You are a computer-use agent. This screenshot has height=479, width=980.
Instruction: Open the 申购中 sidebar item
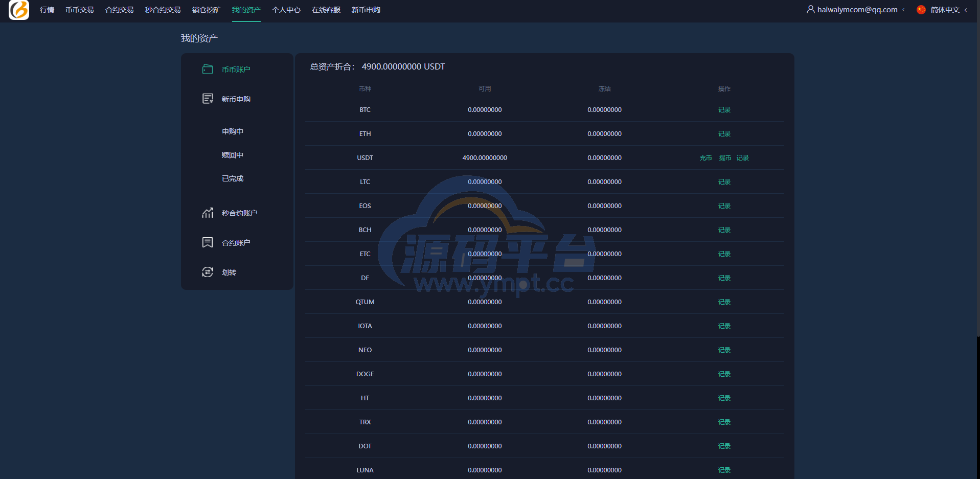pos(233,131)
